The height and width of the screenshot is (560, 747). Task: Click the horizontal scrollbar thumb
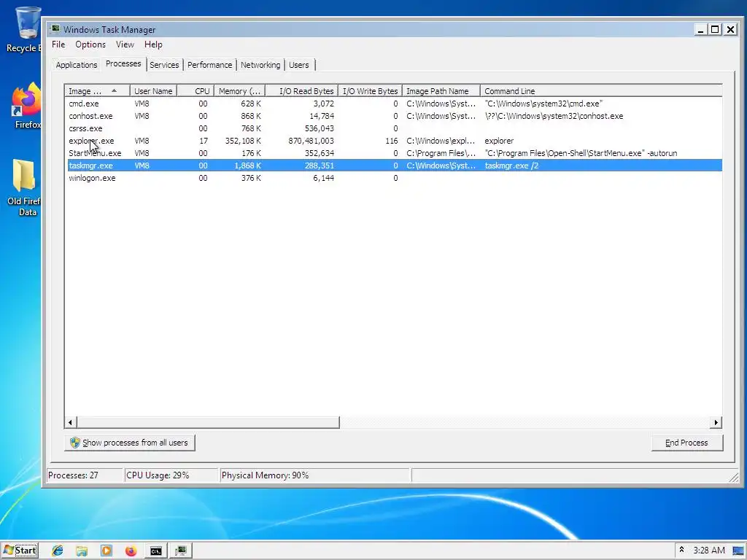pos(208,422)
